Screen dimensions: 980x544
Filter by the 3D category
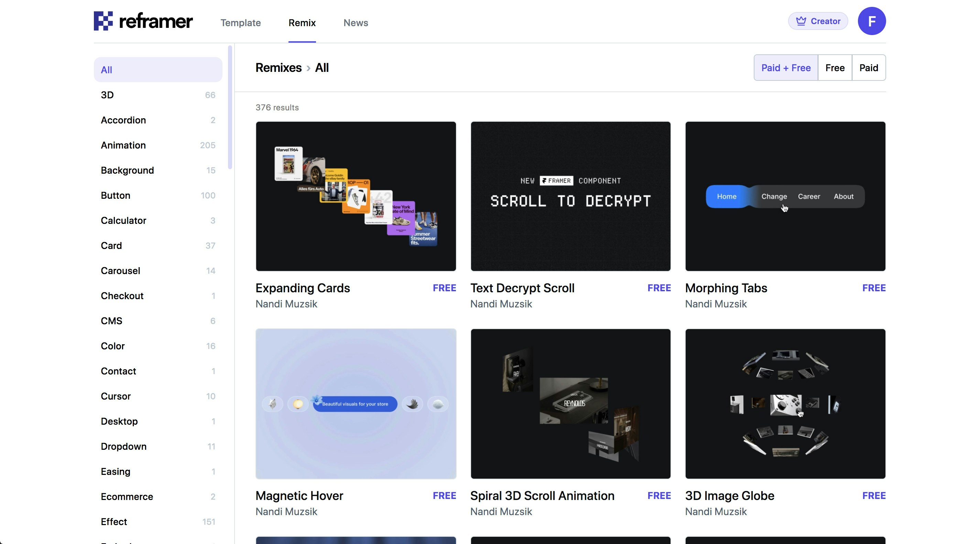click(x=107, y=95)
